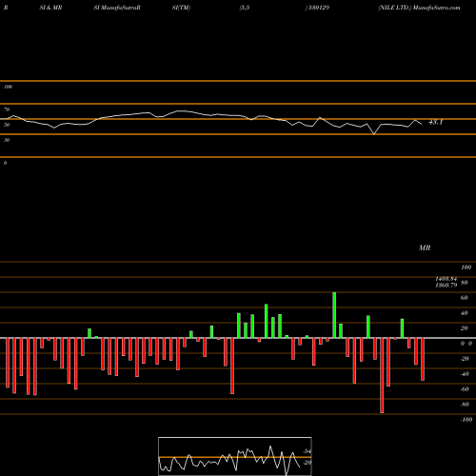Click the value '1360.79' in the MR panel

[x=446, y=285]
